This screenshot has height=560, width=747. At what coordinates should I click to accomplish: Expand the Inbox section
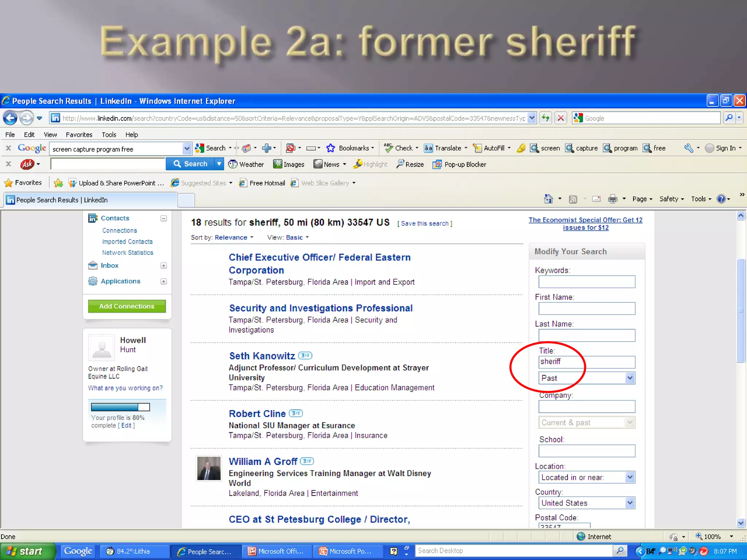click(x=164, y=266)
